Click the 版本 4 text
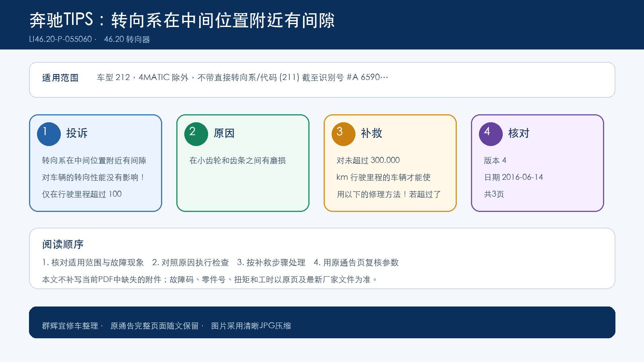The height and width of the screenshot is (362, 644). [x=495, y=160]
